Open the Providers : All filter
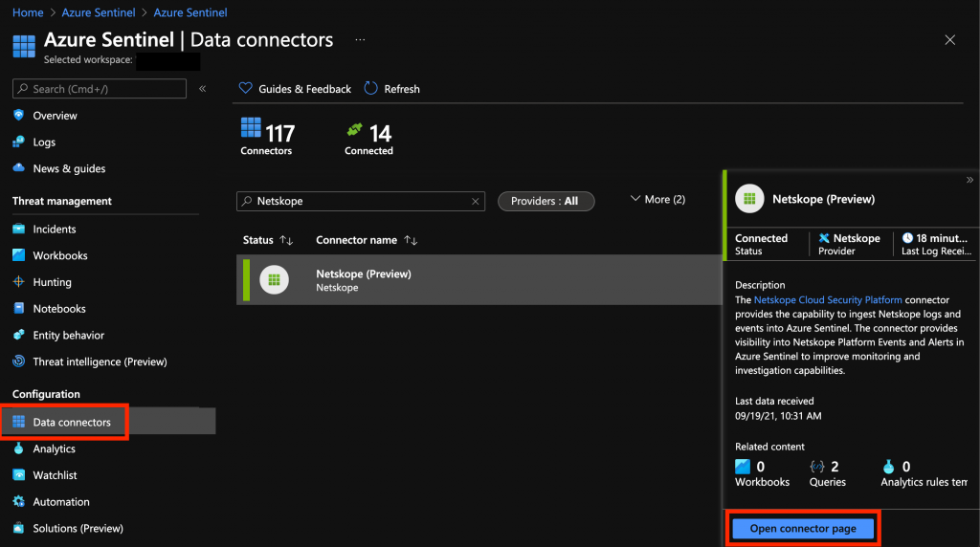This screenshot has width=980, height=547. [x=546, y=201]
